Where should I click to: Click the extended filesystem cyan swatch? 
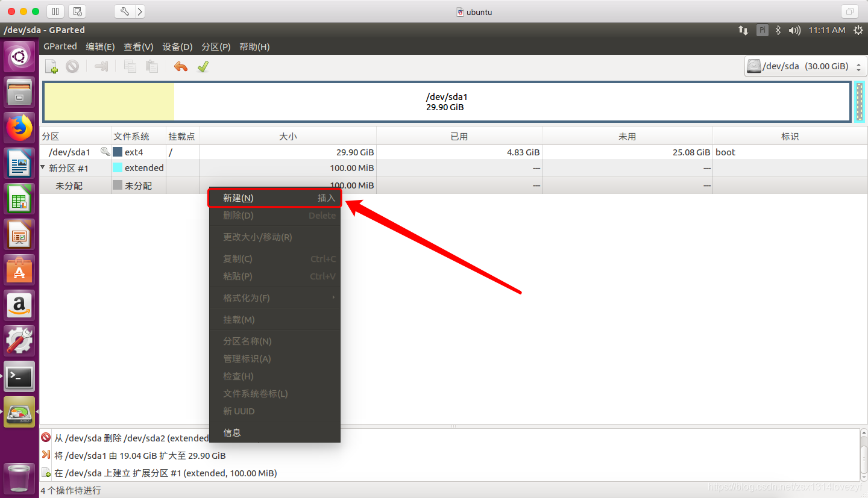[118, 167]
